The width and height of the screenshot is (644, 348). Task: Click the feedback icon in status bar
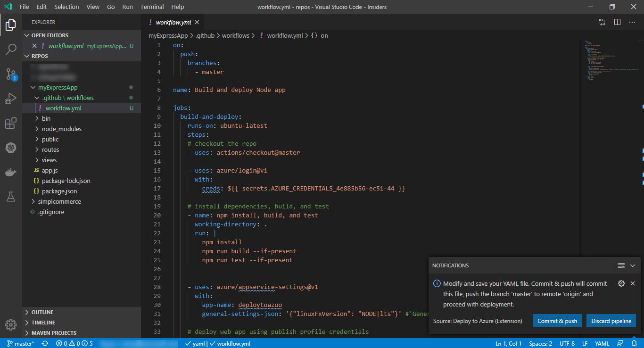click(620, 343)
